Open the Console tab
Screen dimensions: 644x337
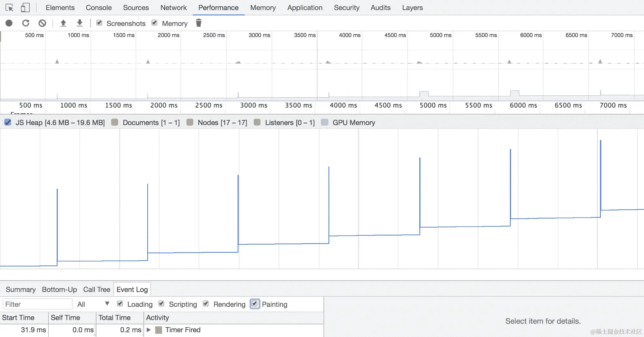coord(99,8)
